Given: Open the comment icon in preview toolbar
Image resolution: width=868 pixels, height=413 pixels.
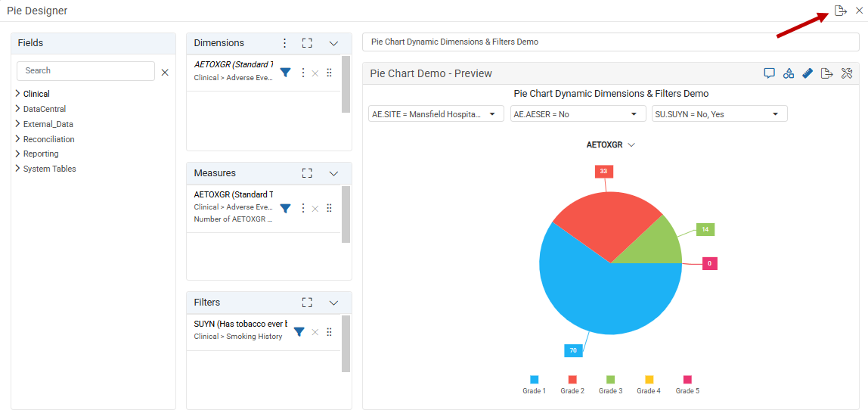Looking at the screenshot, I should [x=769, y=73].
